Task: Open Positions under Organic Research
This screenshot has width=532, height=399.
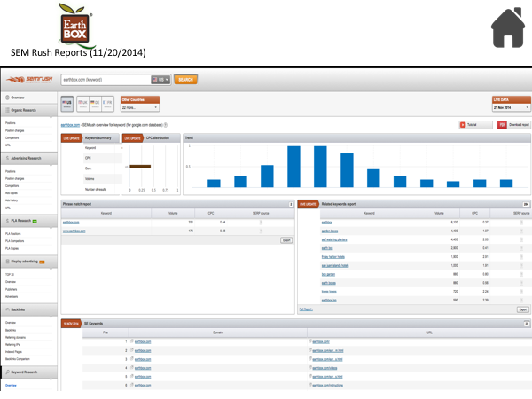Action: click(x=11, y=123)
